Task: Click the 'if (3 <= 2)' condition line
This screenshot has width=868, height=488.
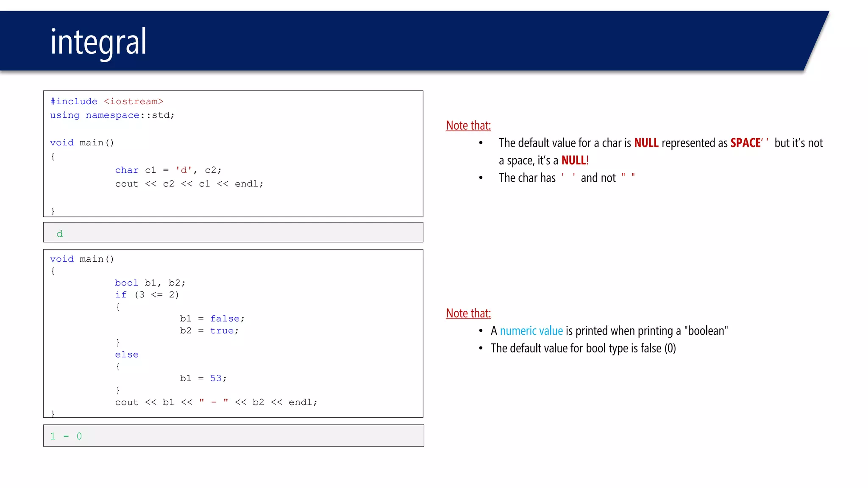Action: tap(147, 295)
